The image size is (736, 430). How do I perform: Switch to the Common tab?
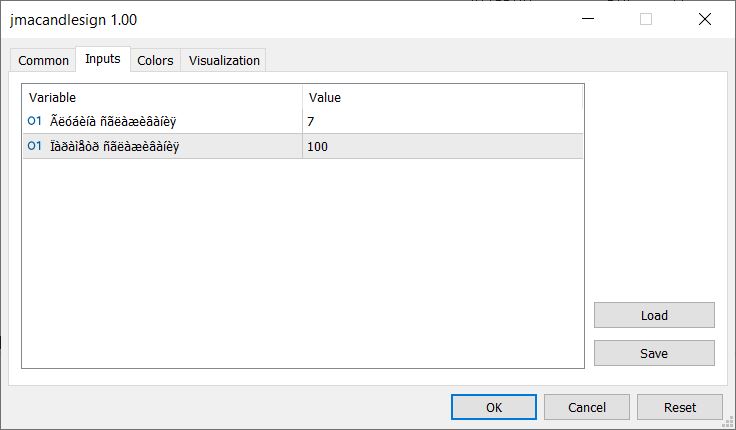pyautogui.click(x=44, y=61)
